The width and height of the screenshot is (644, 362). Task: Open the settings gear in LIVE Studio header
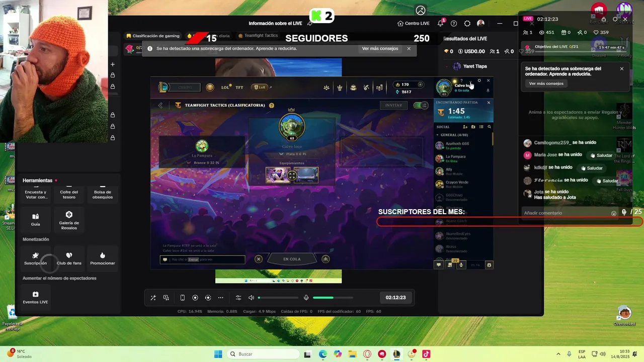(467, 24)
